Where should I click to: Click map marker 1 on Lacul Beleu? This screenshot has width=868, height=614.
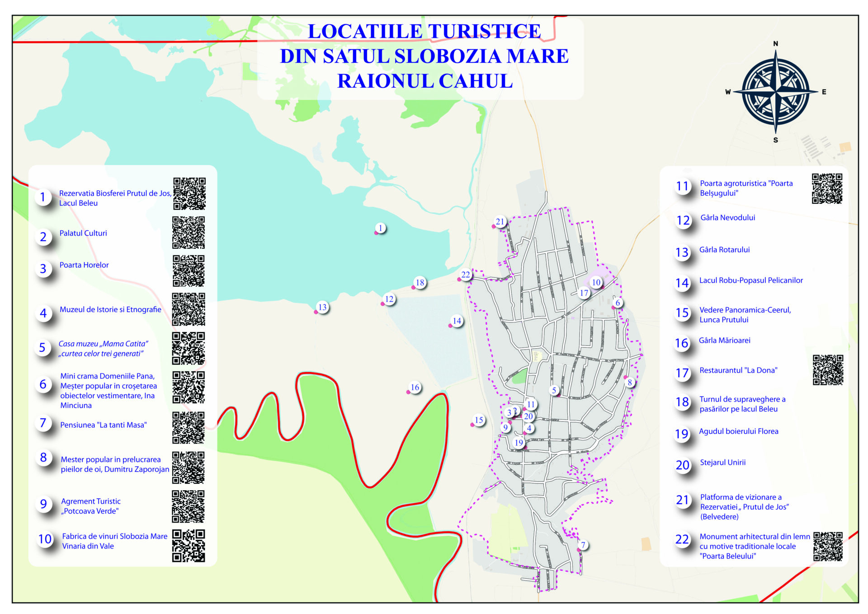[x=380, y=228]
